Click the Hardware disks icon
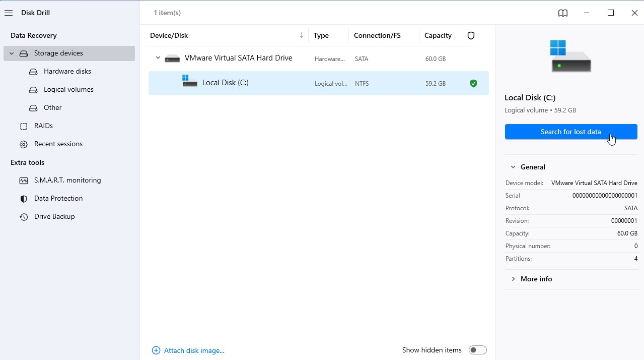 pos(33,72)
